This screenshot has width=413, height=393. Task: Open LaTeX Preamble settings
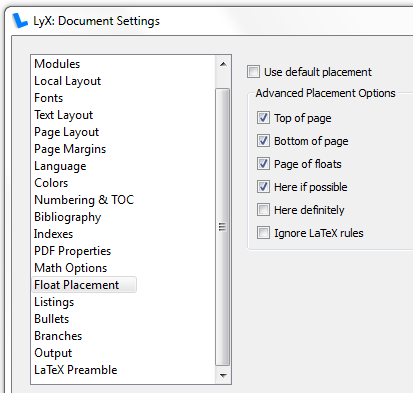(x=76, y=370)
